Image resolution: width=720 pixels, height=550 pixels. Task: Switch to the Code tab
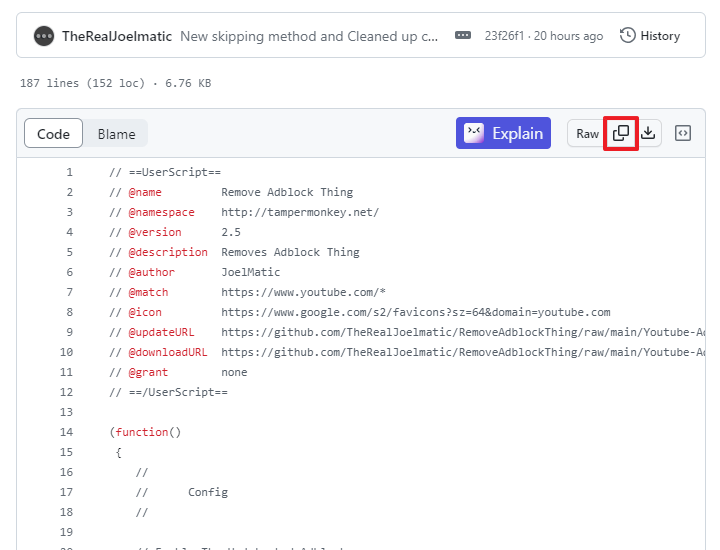(x=53, y=134)
